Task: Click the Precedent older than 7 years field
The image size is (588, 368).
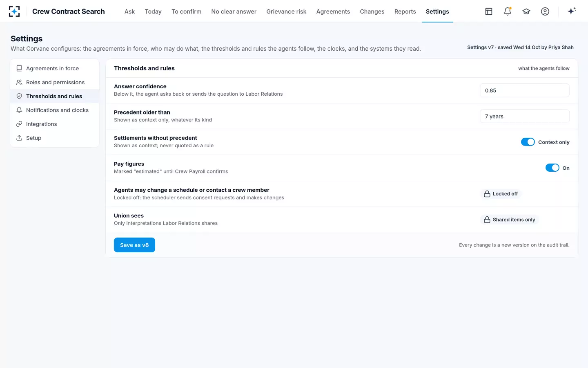Action: [x=524, y=116]
